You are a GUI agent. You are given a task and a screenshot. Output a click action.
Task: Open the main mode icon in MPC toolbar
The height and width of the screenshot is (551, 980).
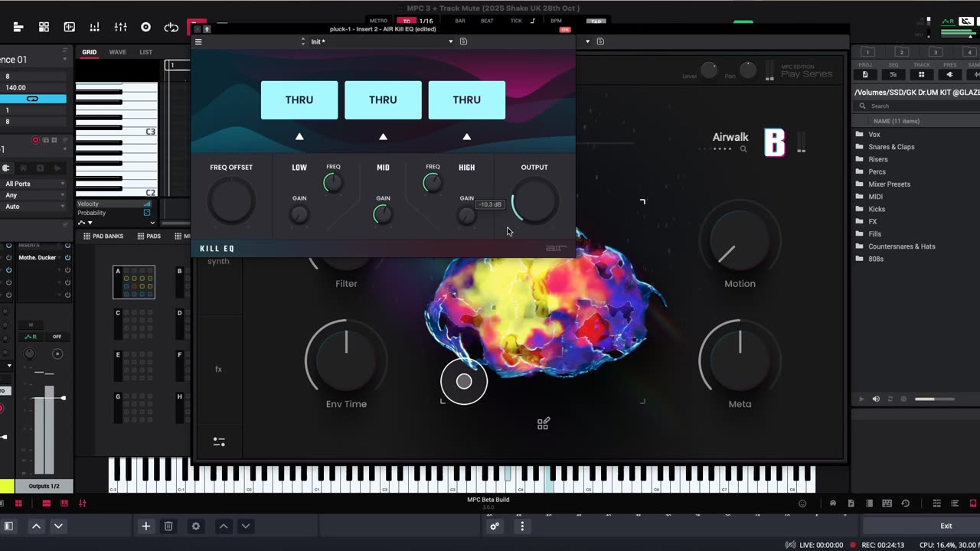(x=18, y=27)
